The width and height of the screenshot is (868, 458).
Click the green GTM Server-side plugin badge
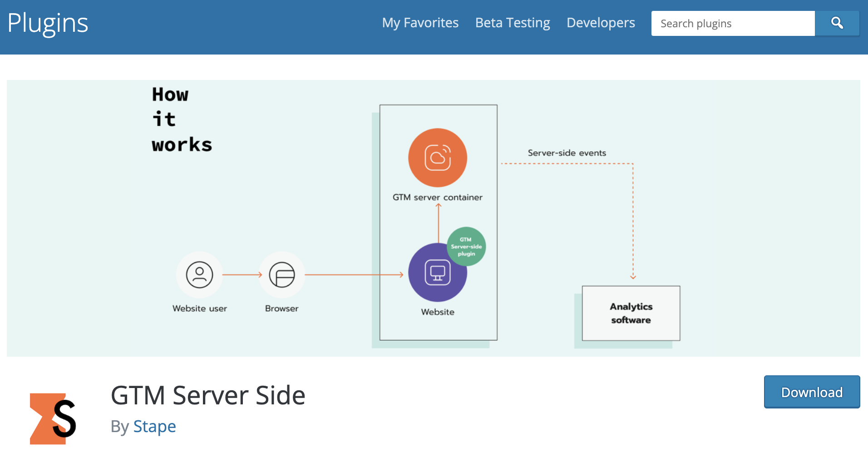click(466, 246)
